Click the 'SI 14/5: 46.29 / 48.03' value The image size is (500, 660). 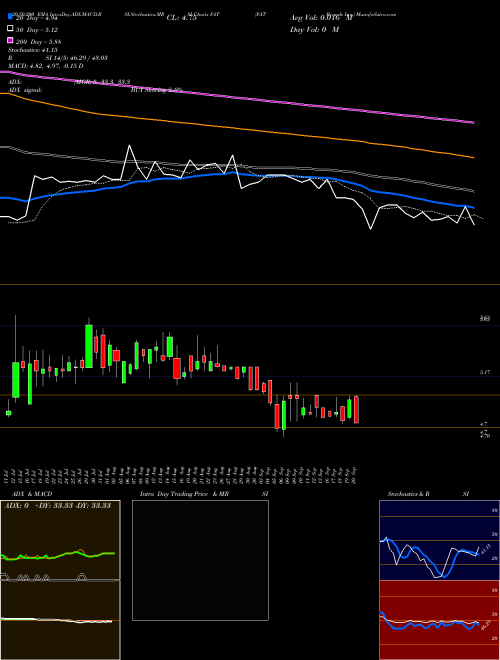coord(77,58)
